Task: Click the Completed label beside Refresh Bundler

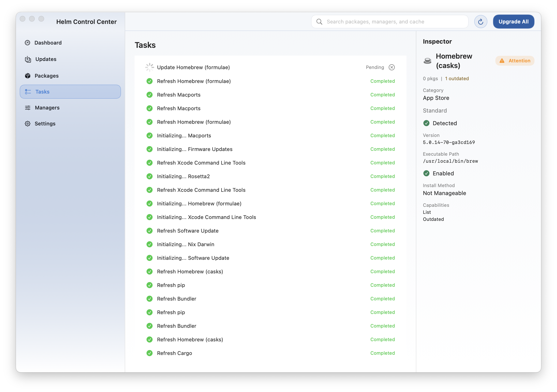Action: 382,299
